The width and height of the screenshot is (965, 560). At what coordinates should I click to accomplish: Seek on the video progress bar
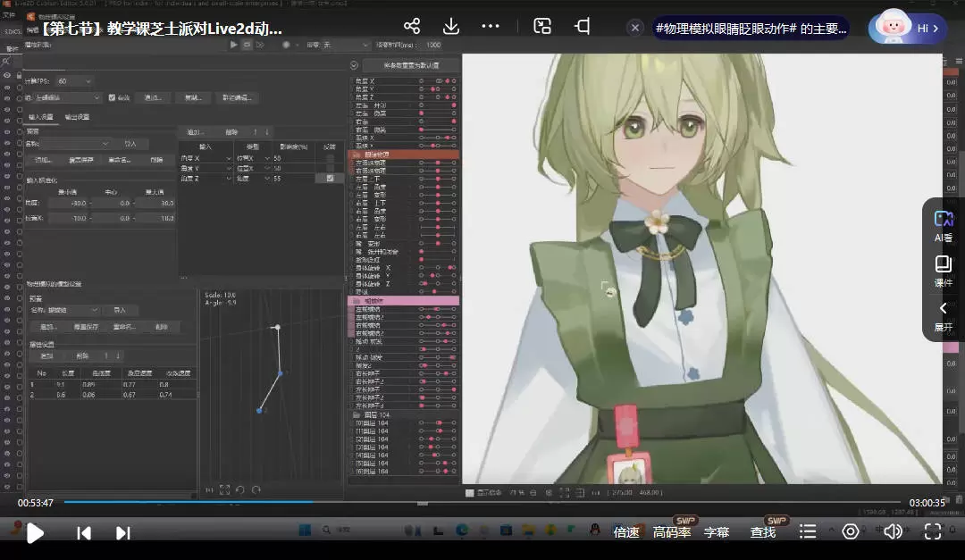482,502
